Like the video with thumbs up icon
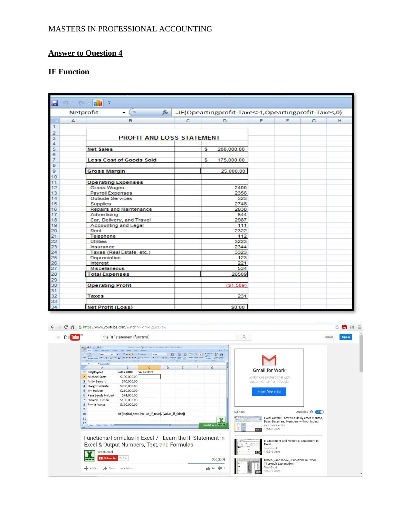 click(x=208, y=468)
